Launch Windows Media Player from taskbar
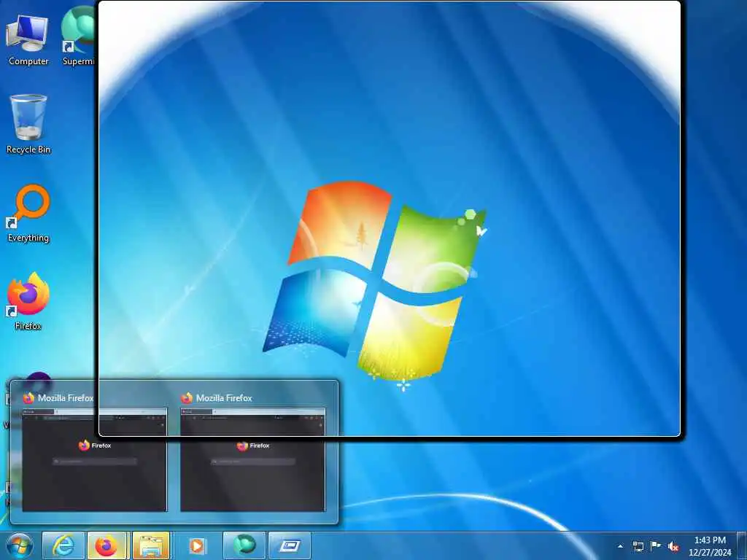The width and height of the screenshot is (747, 560). pos(197,545)
